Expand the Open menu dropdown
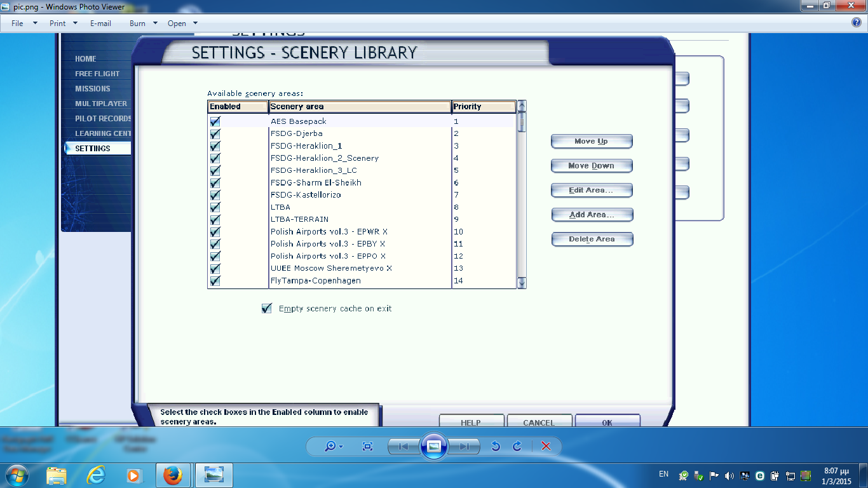Image resolution: width=868 pixels, height=488 pixels. point(182,24)
